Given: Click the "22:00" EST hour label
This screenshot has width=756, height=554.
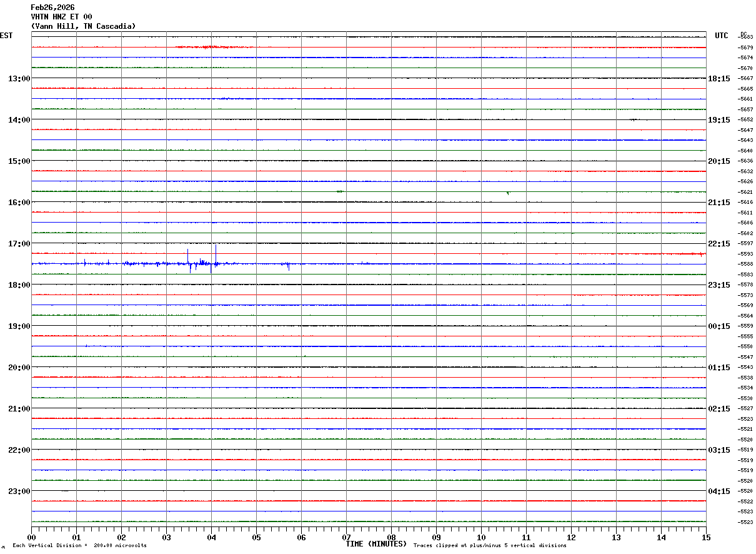Looking at the screenshot, I should [x=19, y=450].
